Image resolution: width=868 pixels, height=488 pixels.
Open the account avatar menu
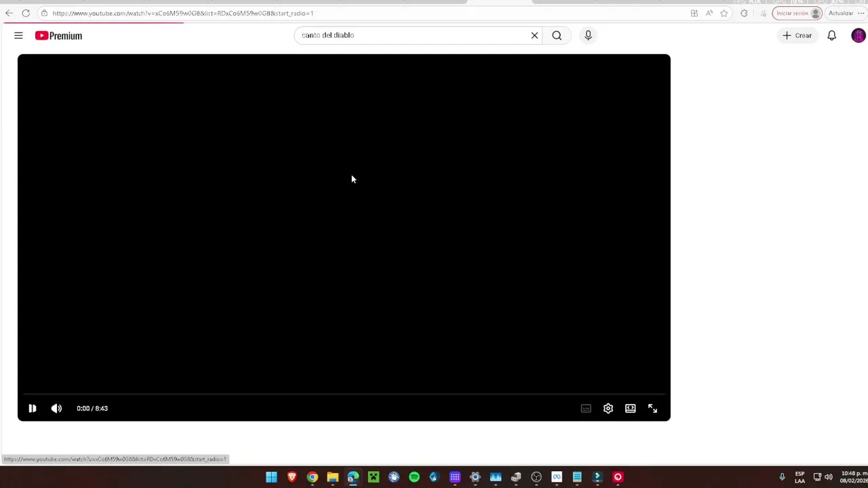[858, 35]
